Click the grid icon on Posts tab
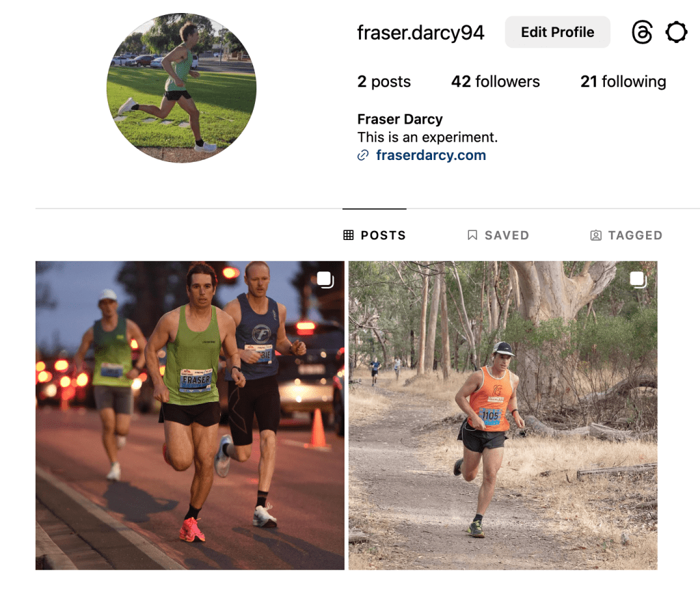Image resolution: width=700 pixels, height=590 pixels. pyautogui.click(x=349, y=235)
